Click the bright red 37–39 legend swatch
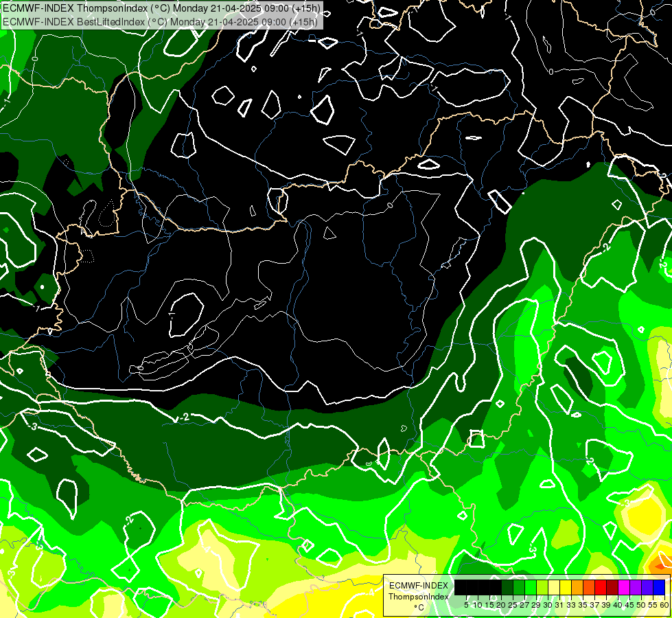 [x=601, y=588]
